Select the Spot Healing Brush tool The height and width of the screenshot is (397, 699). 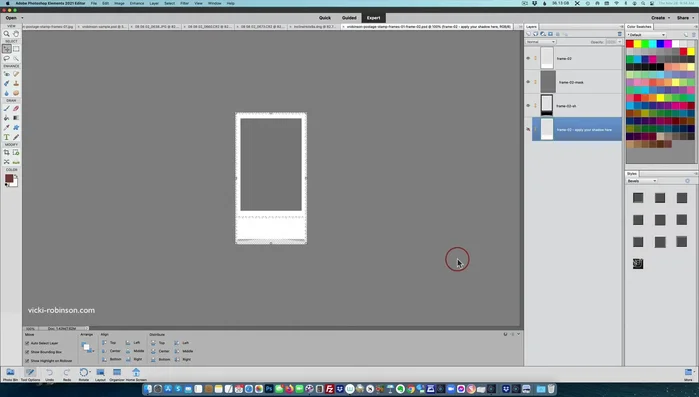(x=16, y=74)
